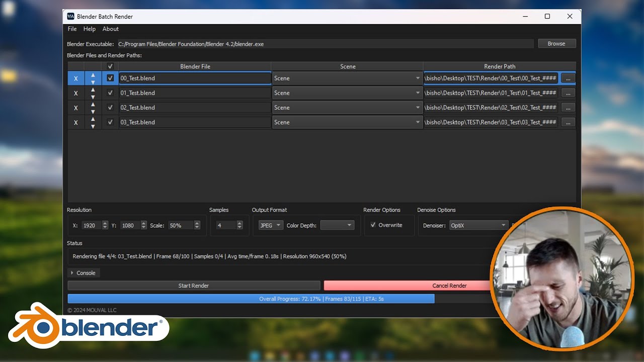Viewport: 644px width, 362px height.
Task: Click the 03_Test.blend file name field
Action: tap(195, 122)
